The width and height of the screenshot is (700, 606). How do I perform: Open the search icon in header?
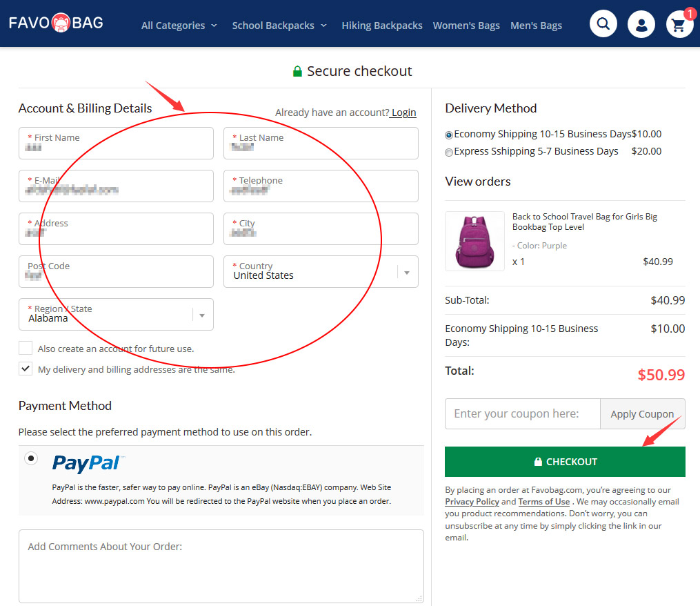(x=603, y=24)
